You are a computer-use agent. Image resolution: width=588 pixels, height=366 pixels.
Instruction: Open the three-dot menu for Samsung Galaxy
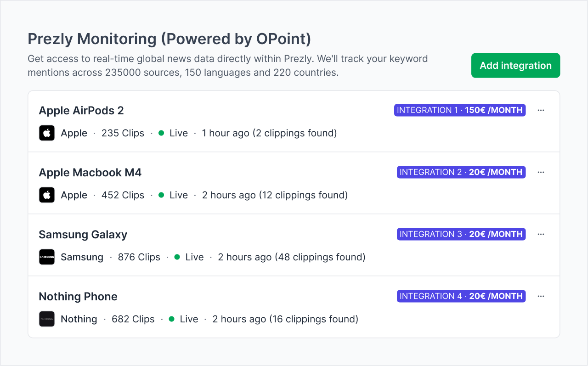click(x=541, y=234)
